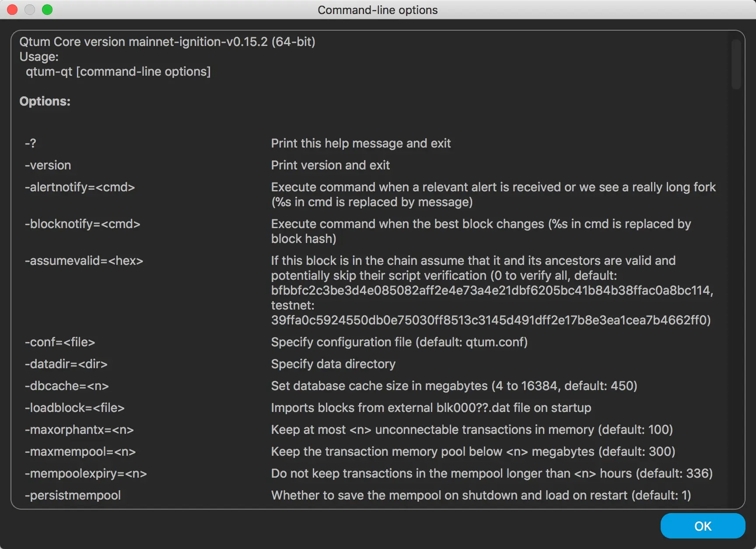Click the Command-line options title bar text
This screenshot has height=549, width=756.
tap(378, 10)
